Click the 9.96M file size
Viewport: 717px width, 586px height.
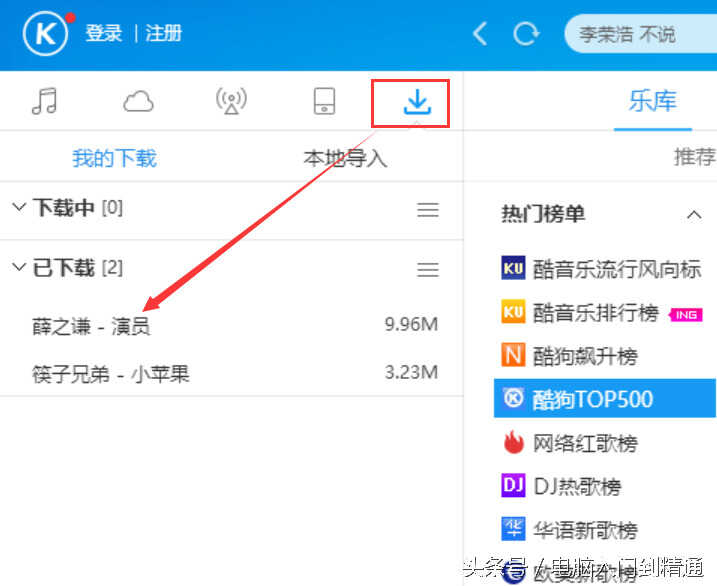point(411,324)
